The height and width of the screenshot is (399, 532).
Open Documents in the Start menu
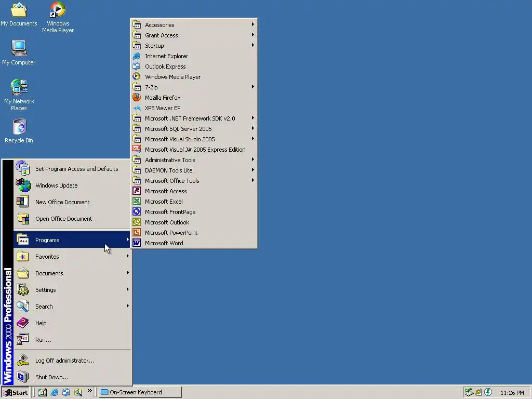click(x=72, y=273)
